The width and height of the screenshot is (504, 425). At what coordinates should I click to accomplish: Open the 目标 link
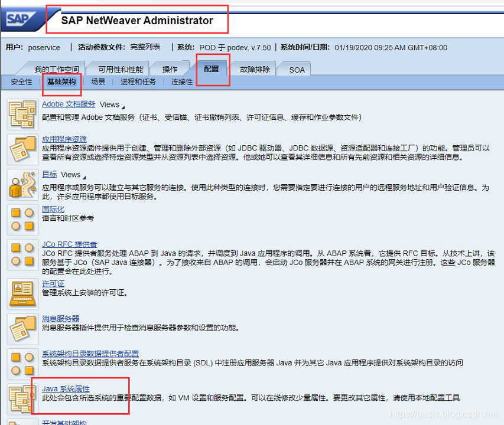pyautogui.click(x=50, y=174)
